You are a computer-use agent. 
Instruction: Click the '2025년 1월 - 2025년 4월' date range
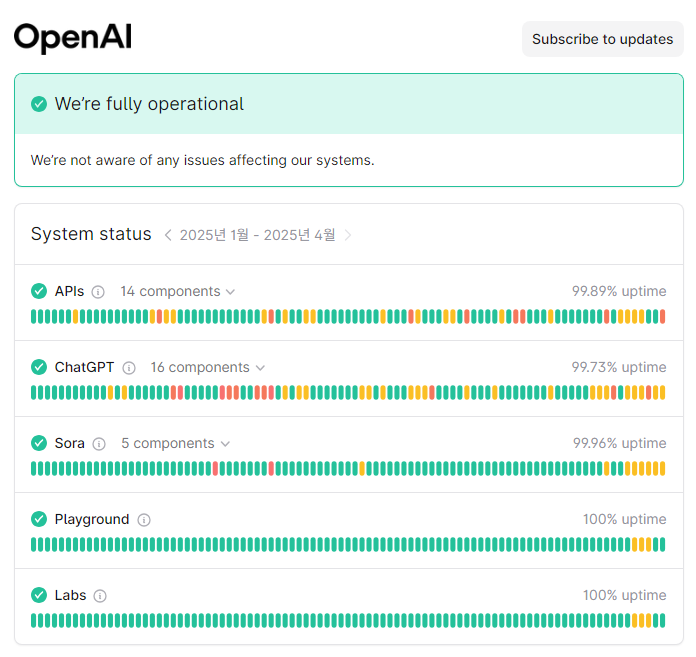point(257,235)
